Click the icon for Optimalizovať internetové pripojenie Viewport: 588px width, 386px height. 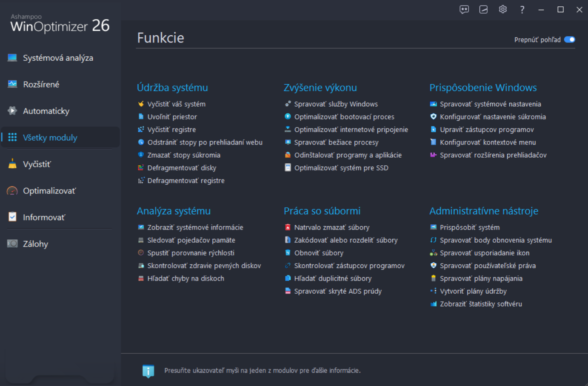point(288,130)
